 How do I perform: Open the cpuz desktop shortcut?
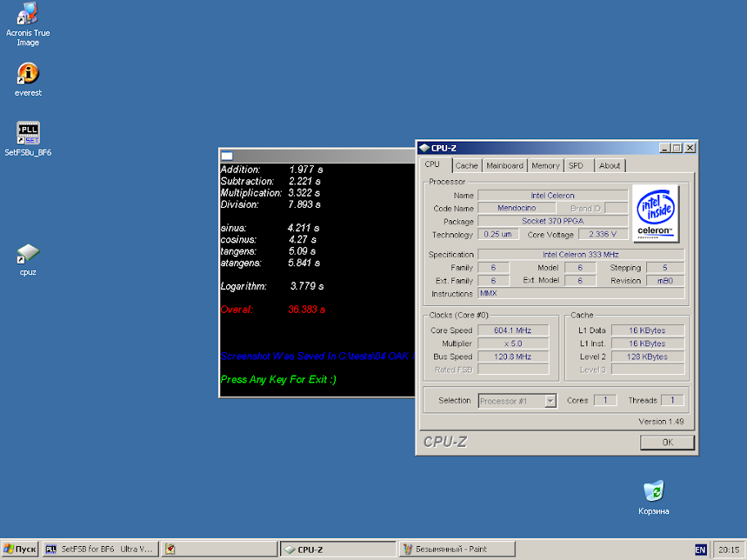[x=28, y=260]
